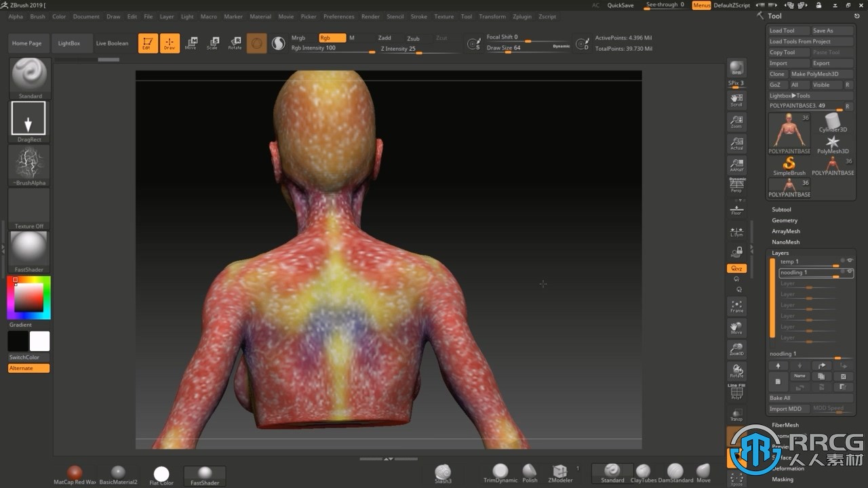Choose Flat Color material
The height and width of the screenshot is (488, 868).
coord(161,475)
